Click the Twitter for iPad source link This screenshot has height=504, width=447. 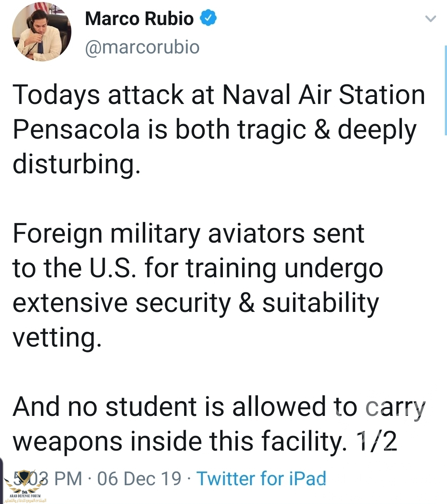pyautogui.click(x=261, y=479)
